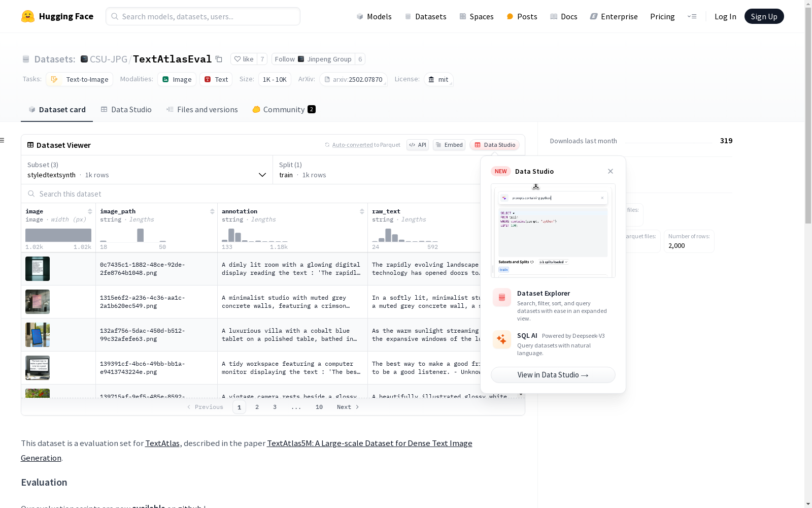Image resolution: width=812 pixels, height=508 pixels.
Task: Open the navigation overflow menu icon
Action: tap(692, 16)
